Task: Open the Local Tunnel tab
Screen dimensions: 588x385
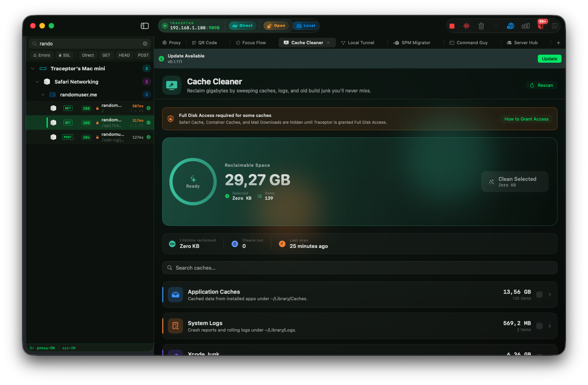Action: click(358, 43)
